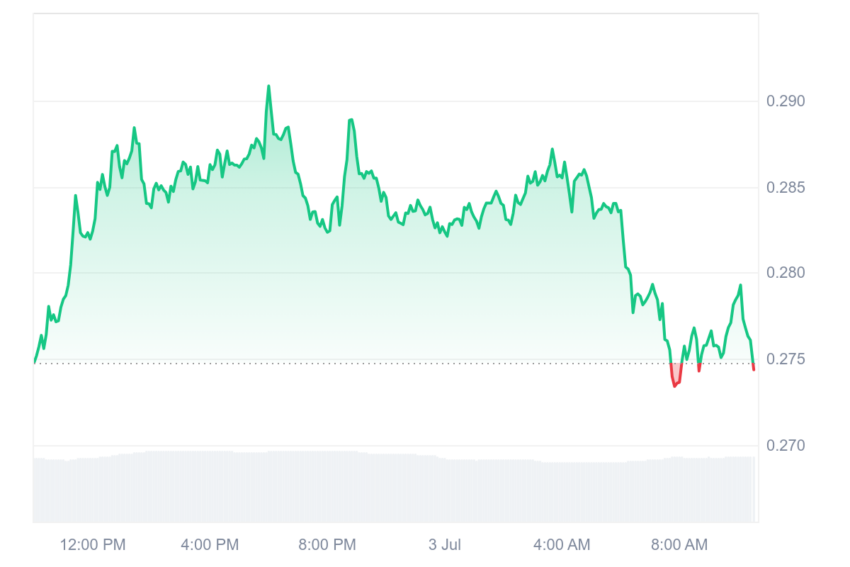Viewport: 850px width, 567px height.
Task: Click the small red dip after 8:00 AM
Action: [699, 368]
